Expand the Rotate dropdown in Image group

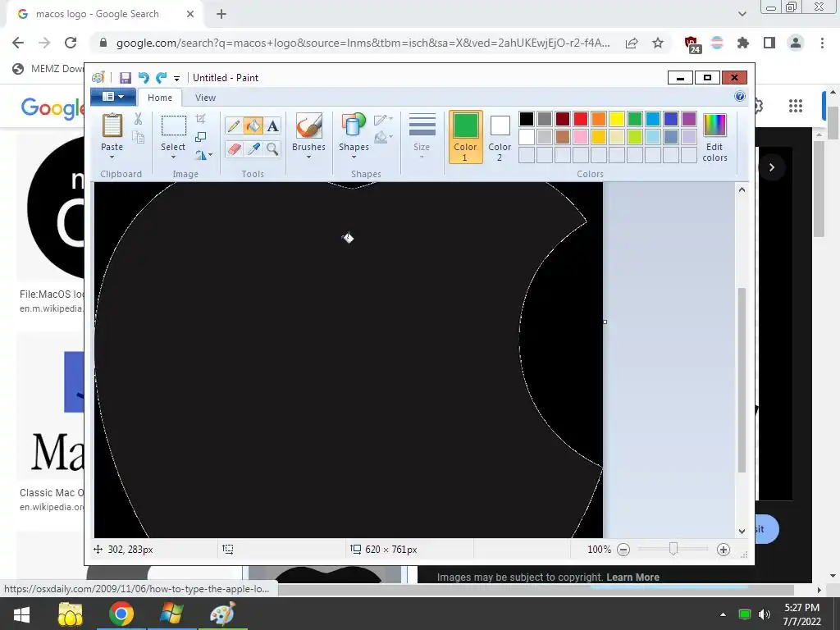(x=211, y=155)
